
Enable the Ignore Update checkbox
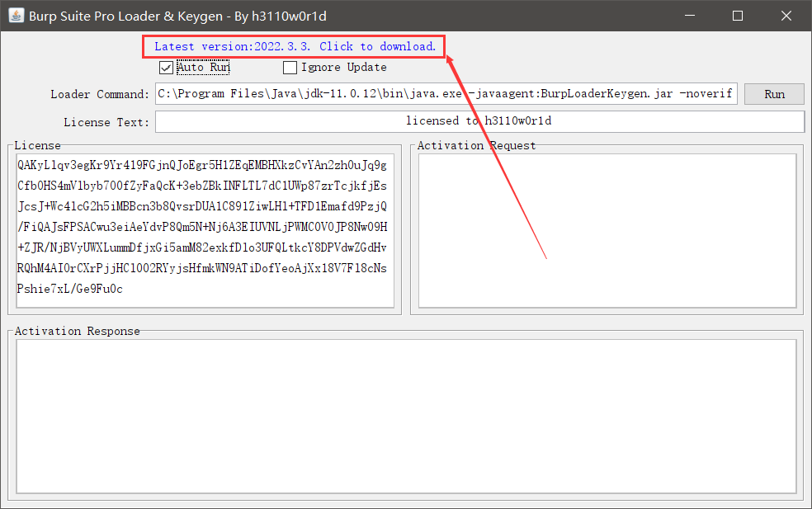(x=290, y=68)
